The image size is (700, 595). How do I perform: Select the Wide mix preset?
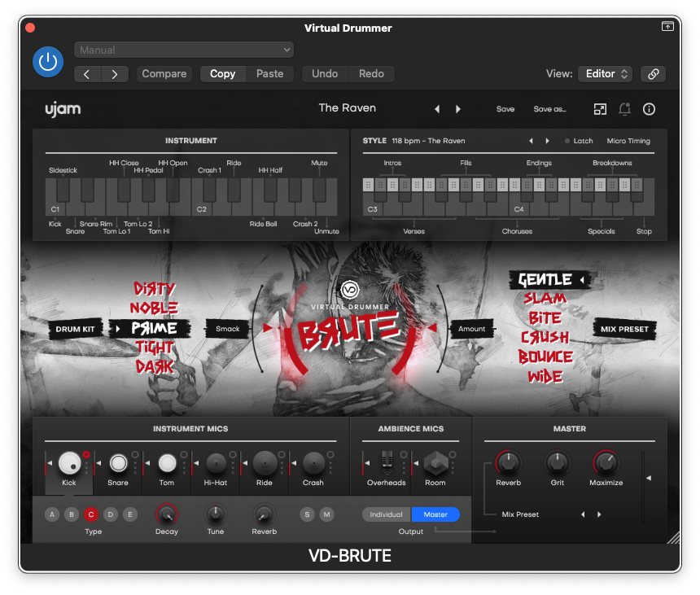[x=545, y=377]
